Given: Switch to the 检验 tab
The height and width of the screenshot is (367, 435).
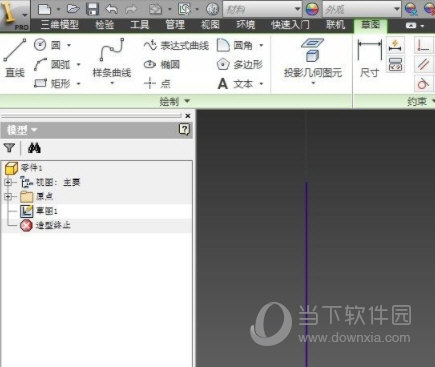Looking at the screenshot, I should tap(105, 25).
